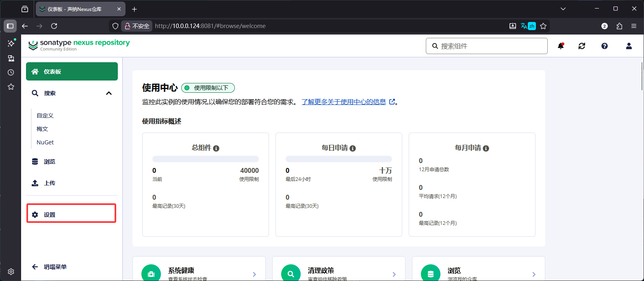Select 自定义 search submenu item

point(45,115)
